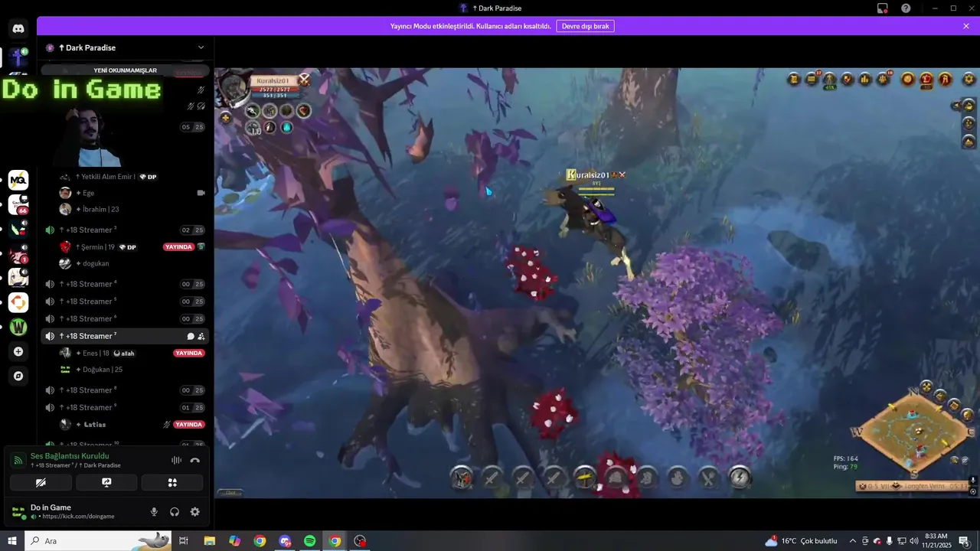
Task: Select user Ege in voice channel
Action: [132, 193]
